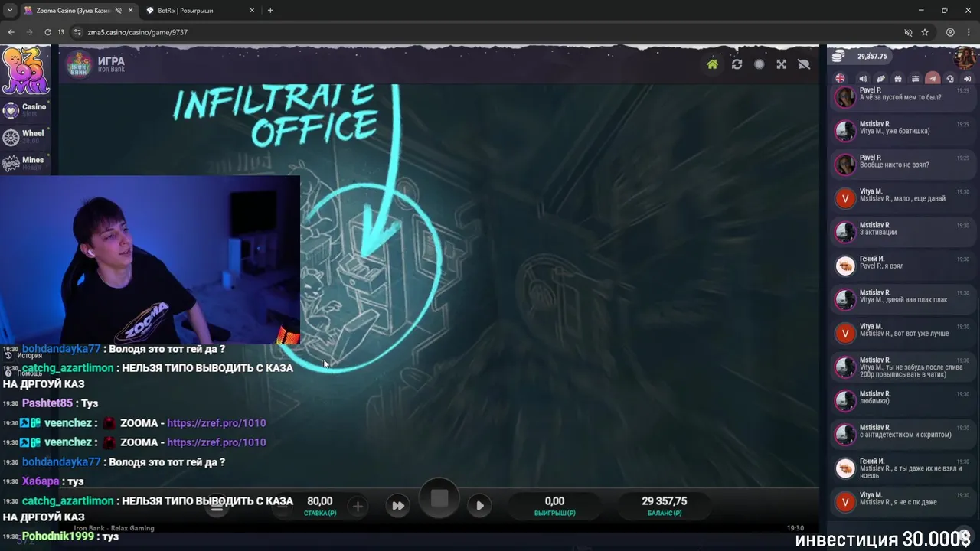Image resolution: width=980 pixels, height=551 pixels.
Task: Mute sound with the speaker icon
Action: pos(863,78)
